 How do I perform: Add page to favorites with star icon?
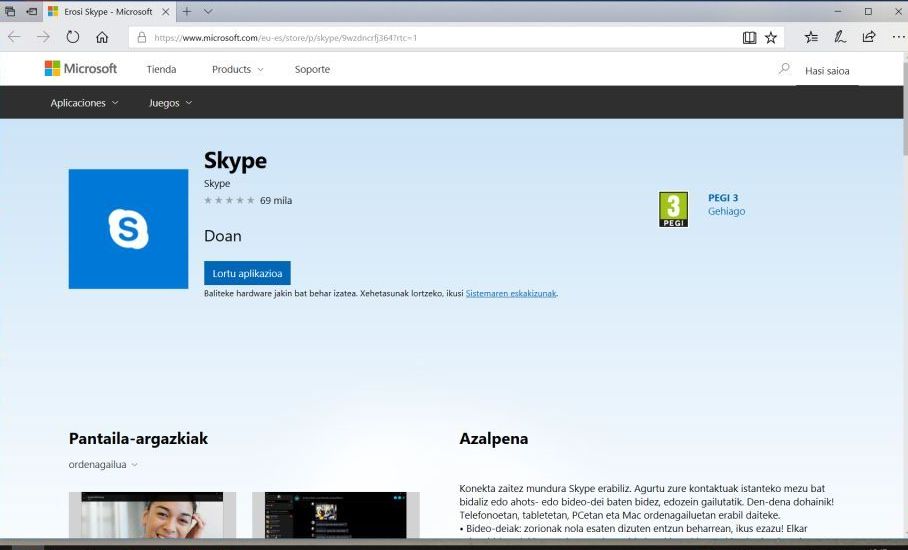(771, 38)
